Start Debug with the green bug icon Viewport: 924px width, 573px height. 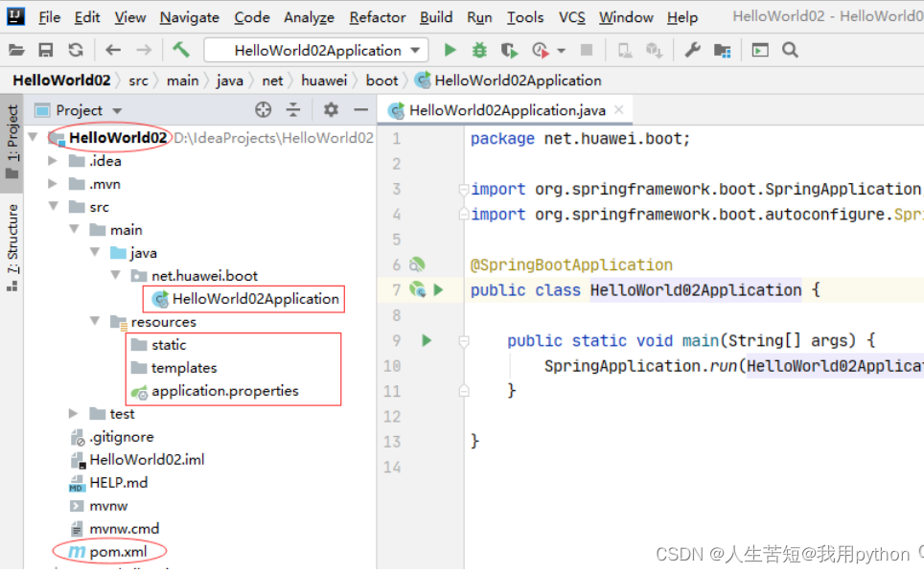[x=479, y=50]
